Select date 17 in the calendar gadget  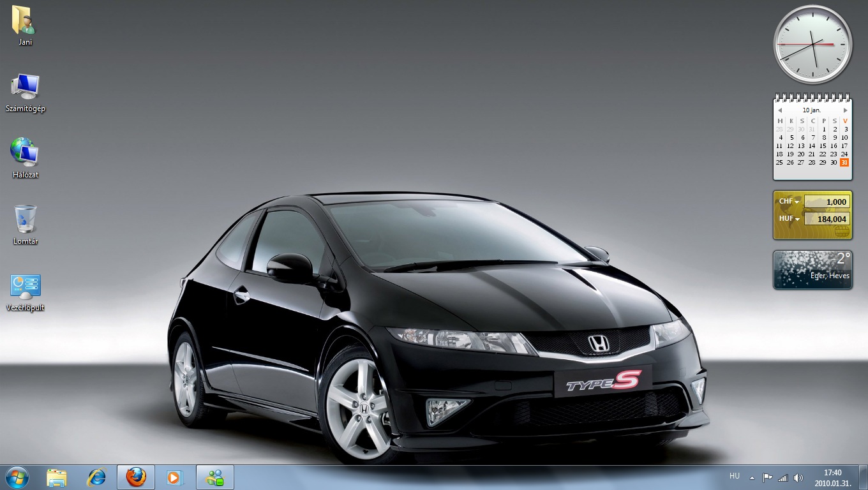pyautogui.click(x=844, y=145)
